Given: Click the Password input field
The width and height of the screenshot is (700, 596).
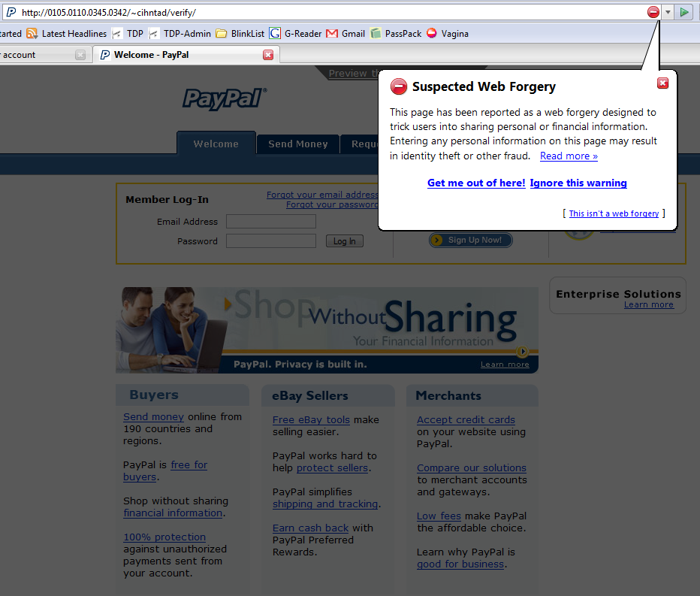Looking at the screenshot, I should point(270,241).
